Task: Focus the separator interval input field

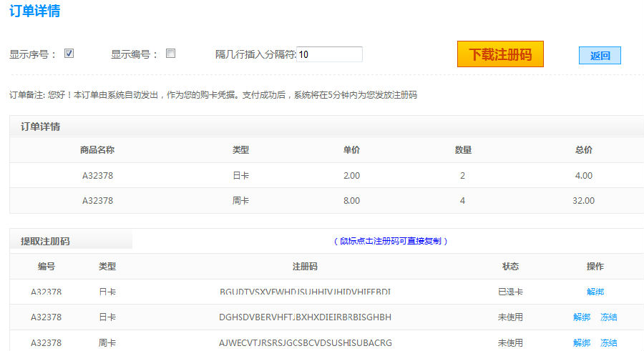Action: (x=329, y=54)
